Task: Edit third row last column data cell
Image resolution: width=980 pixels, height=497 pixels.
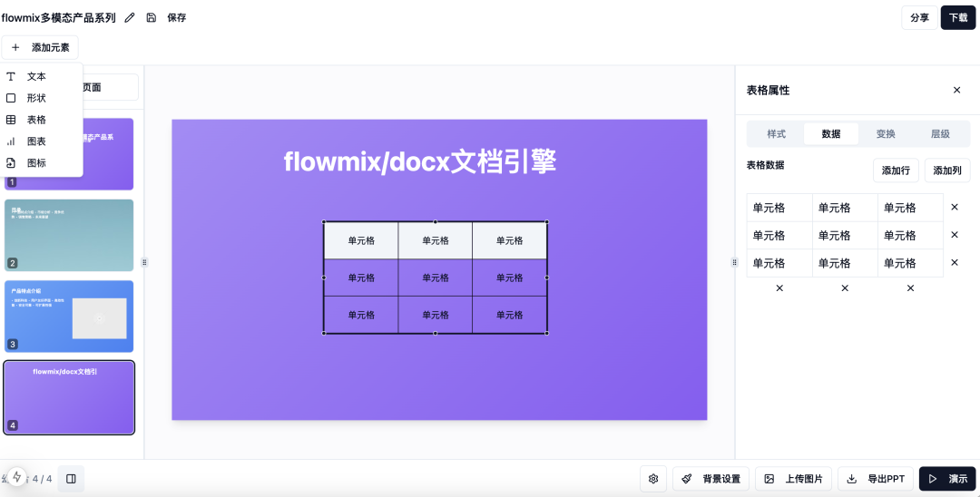Action: 911,263
